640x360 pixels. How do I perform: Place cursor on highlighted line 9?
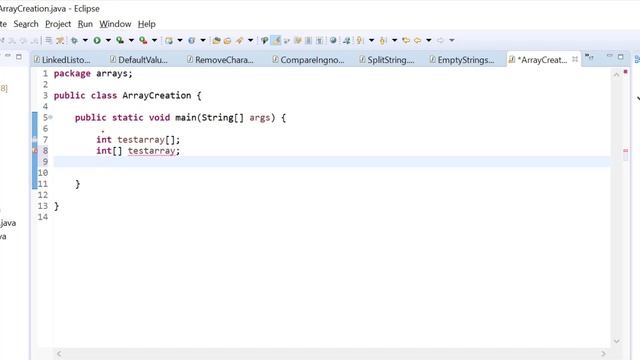click(332, 162)
